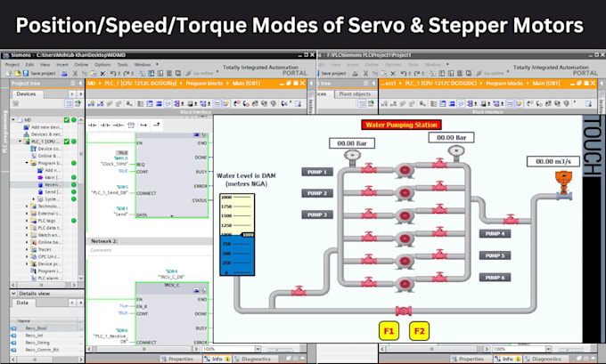Image resolution: width=606 pixels, height=364 pixels.
Task: Click Insert network icon in left editor toolbar
Action: [x=91, y=103]
